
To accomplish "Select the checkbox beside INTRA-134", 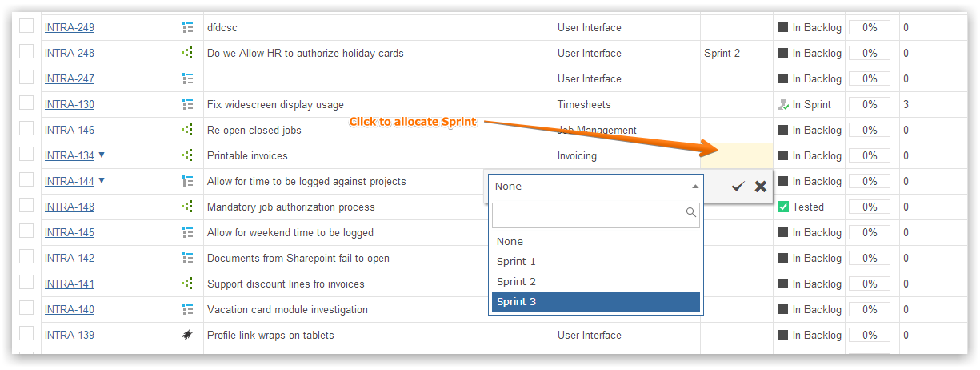I will pos(26,155).
